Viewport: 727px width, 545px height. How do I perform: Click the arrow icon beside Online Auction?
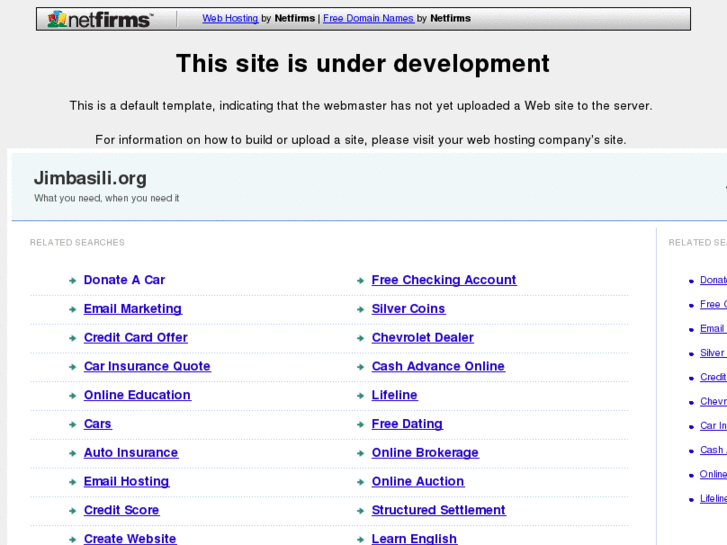click(360, 482)
